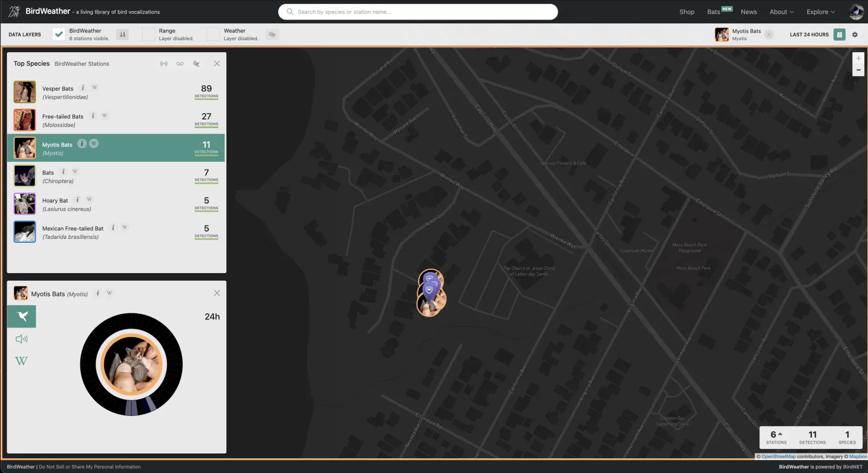
Task: Close the Top Species panel
Action: tap(217, 64)
